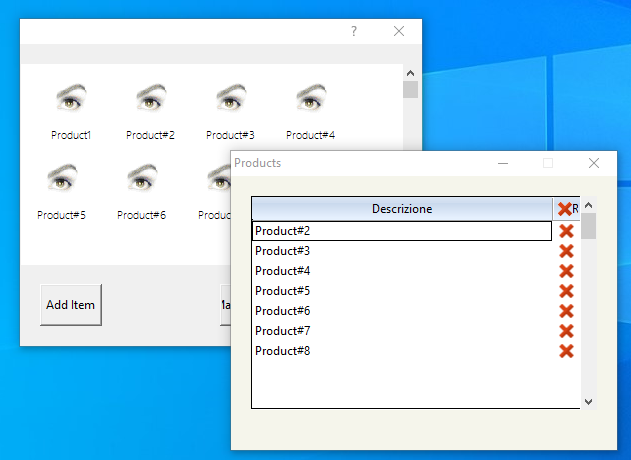The height and width of the screenshot is (460, 631).
Task: Click the gallery scrollbar up arrow
Action: [x=410, y=73]
